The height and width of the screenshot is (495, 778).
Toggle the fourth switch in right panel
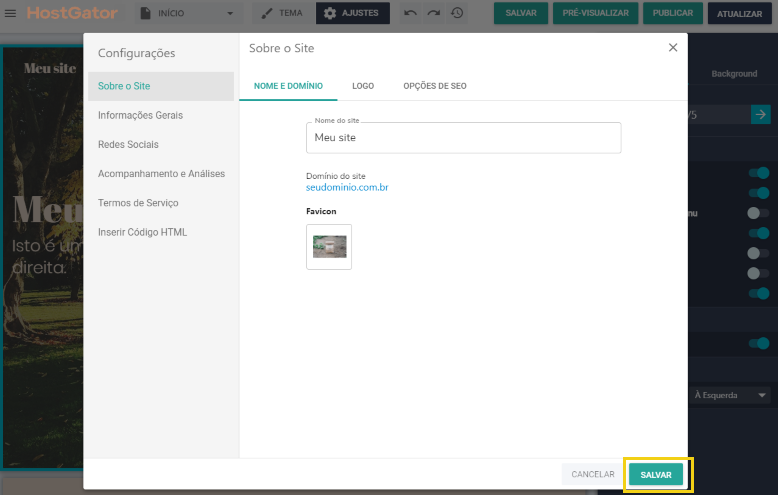759,233
